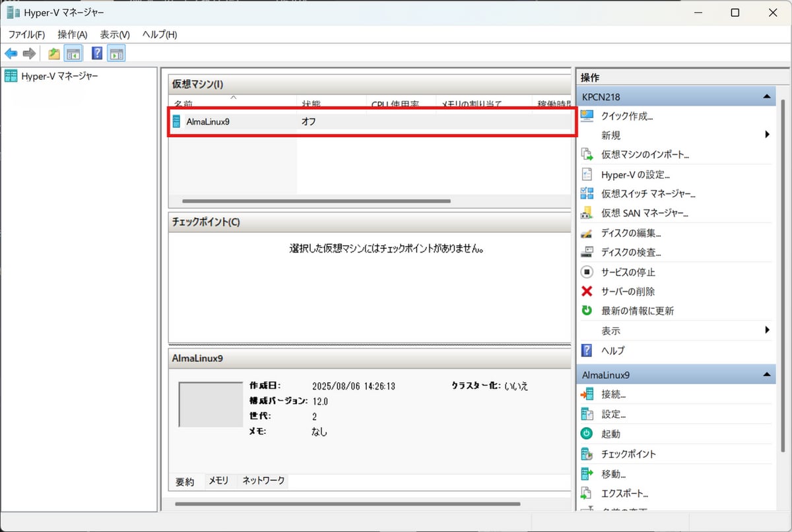
Task: Start the VM with 起動 action
Action: coord(610,434)
